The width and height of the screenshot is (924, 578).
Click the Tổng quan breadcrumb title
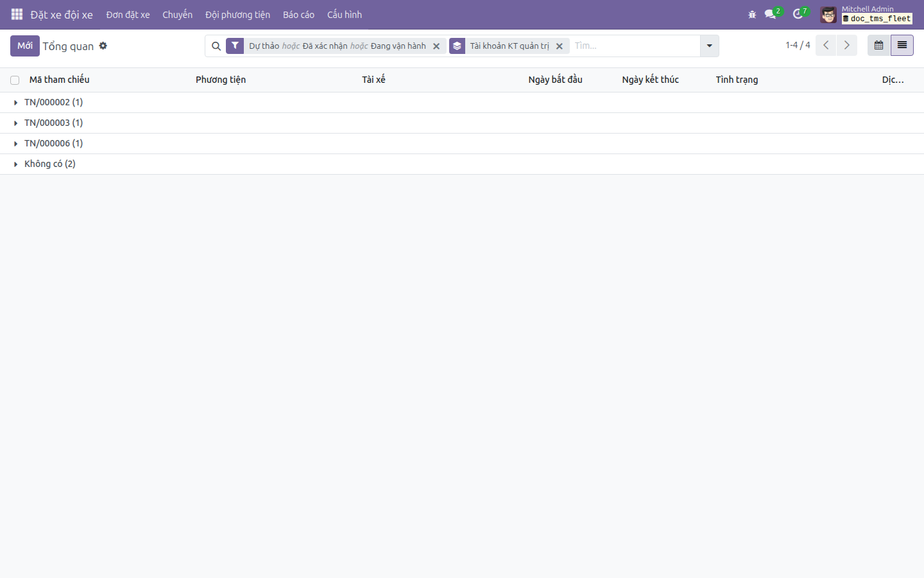coord(68,46)
